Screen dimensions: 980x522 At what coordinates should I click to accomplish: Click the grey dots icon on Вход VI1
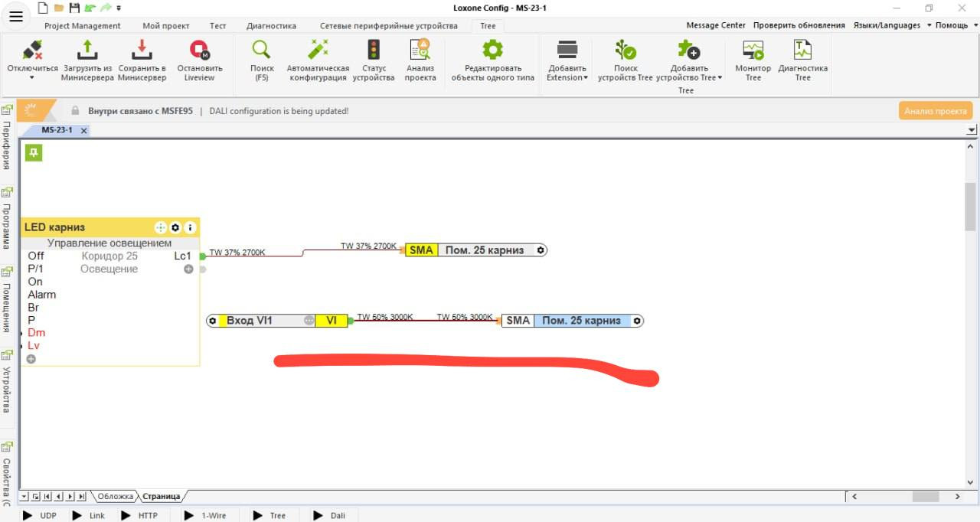(309, 321)
